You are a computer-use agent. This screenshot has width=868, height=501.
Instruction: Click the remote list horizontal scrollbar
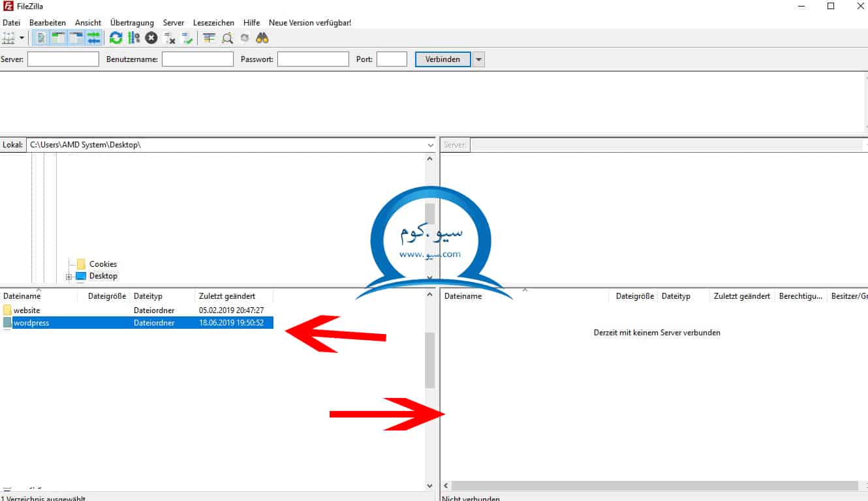[x=655, y=485]
